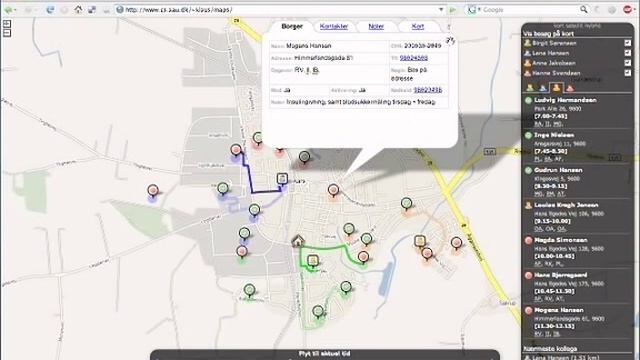Click the red marker at green route's end

[x=363, y=258]
